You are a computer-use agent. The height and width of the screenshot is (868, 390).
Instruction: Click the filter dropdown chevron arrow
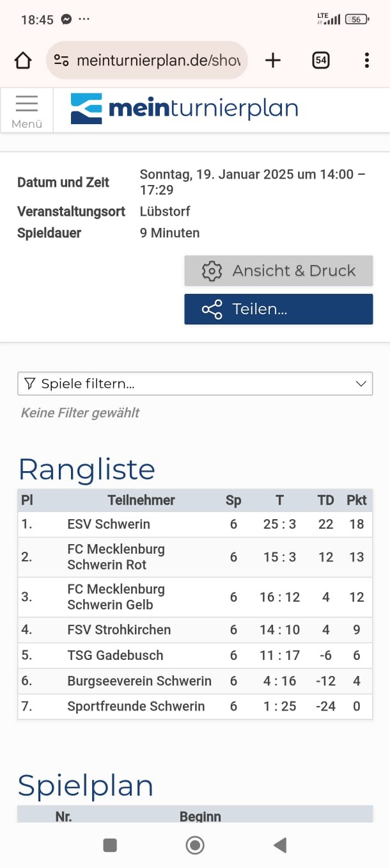point(361,383)
